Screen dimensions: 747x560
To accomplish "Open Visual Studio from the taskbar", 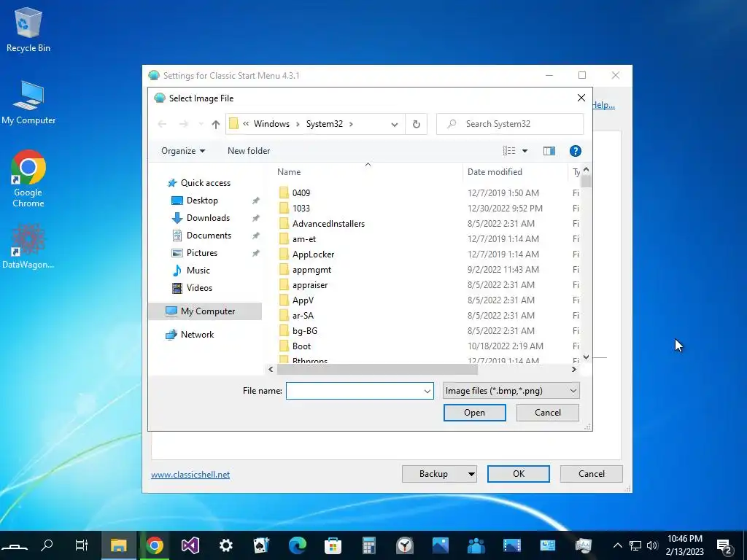I will click(190, 545).
